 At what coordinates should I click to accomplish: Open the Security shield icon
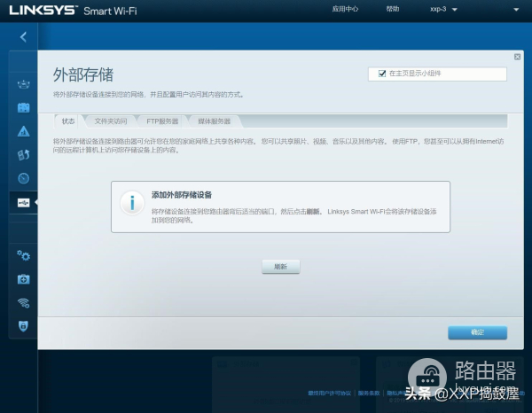[x=23, y=326]
